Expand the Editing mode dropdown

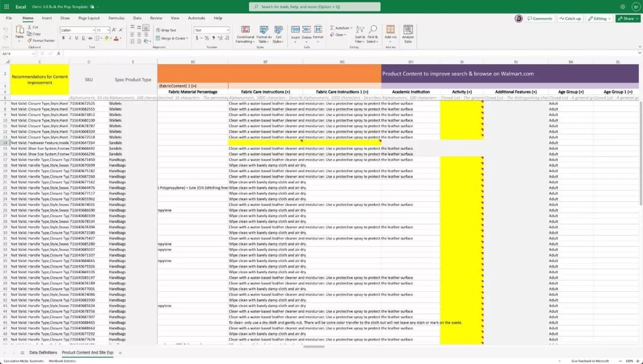coord(599,19)
